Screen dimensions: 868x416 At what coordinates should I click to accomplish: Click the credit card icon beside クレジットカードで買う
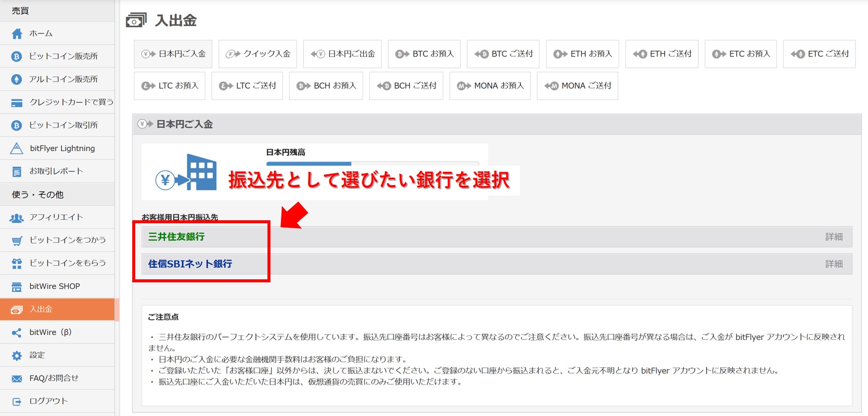coord(17,103)
